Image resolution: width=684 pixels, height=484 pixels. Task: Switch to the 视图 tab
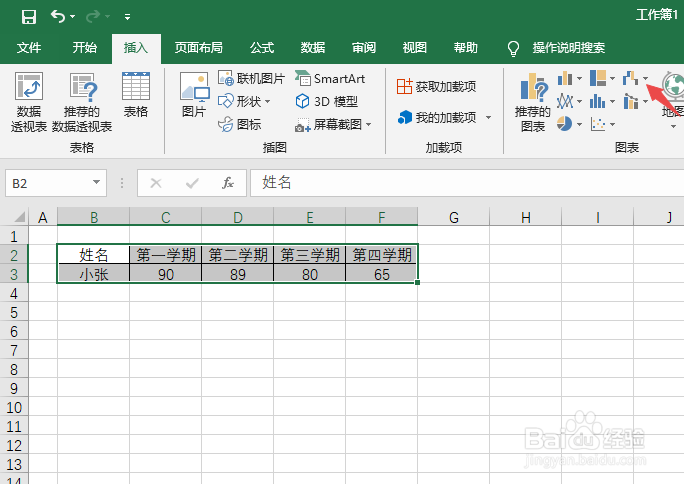pos(414,48)
